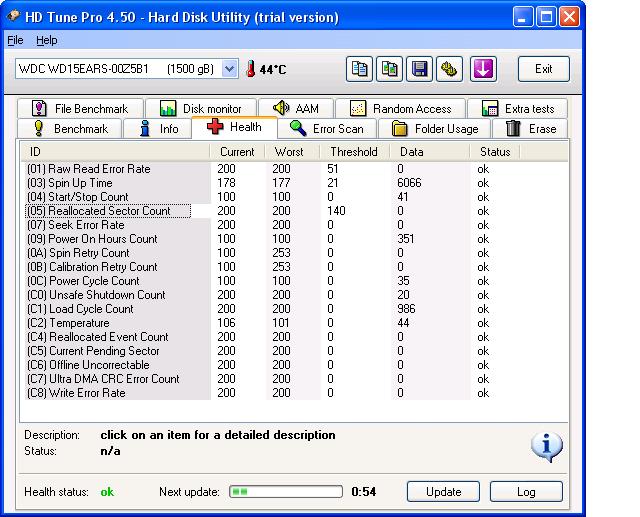The height and width of the screenshot is (517, 640).
Task: Click the copy text to clipboard icon
Action: pos(359,69)
